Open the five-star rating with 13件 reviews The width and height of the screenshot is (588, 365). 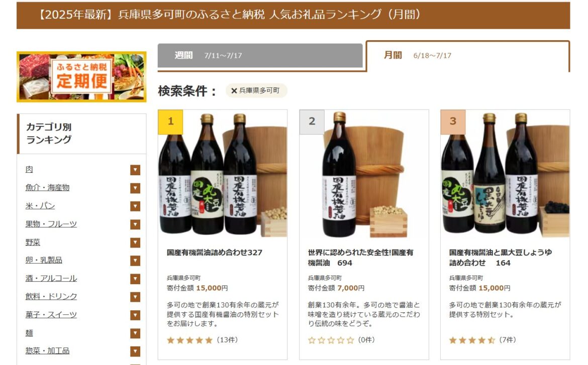pyautogui.click(x=203, y=340)
